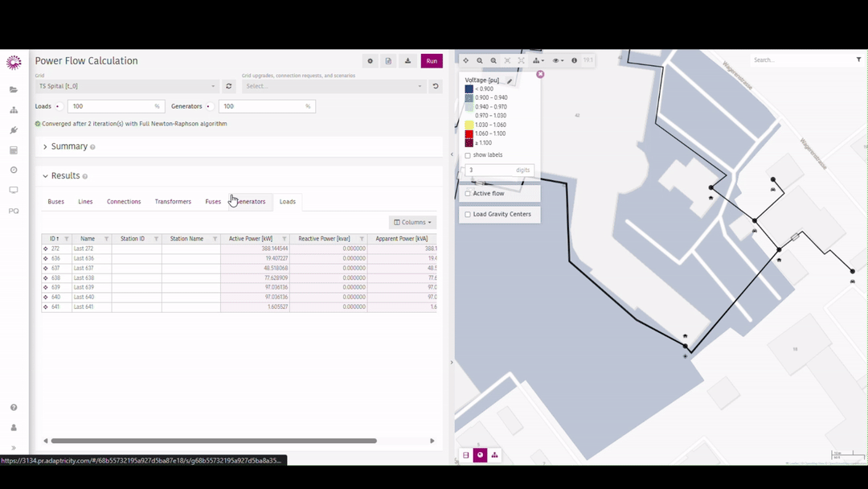Open the PQ section in sidebar
Screen dimensions: 868x489
pos(14,211)
